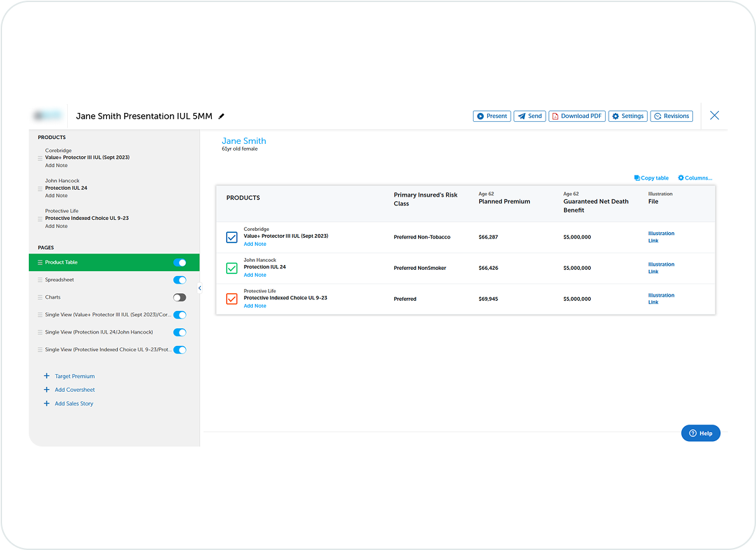The image size is (756, 550).
Task: Open presentation Settings
Action: (x=627, y=116)
